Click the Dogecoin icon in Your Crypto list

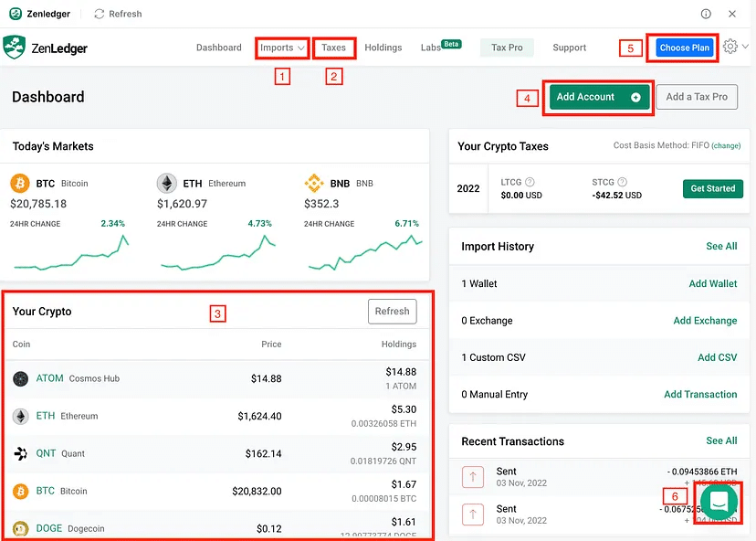[x=20, y=527]
